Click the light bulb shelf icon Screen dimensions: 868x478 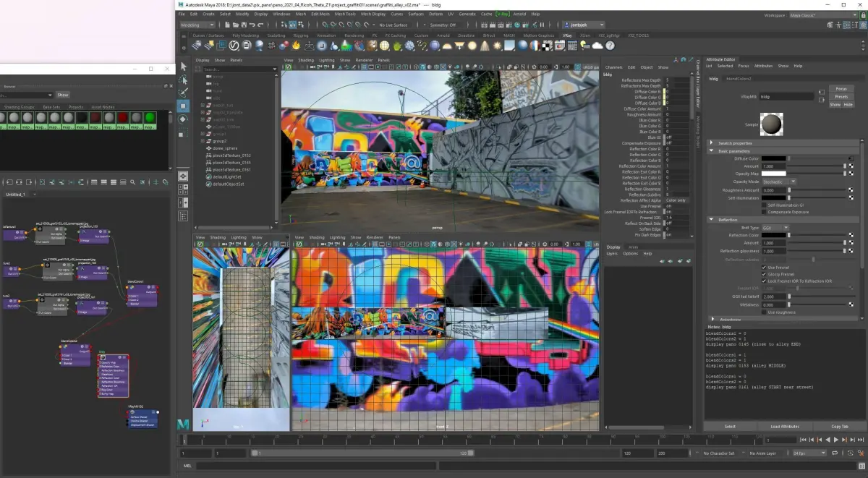click(584, 45)
